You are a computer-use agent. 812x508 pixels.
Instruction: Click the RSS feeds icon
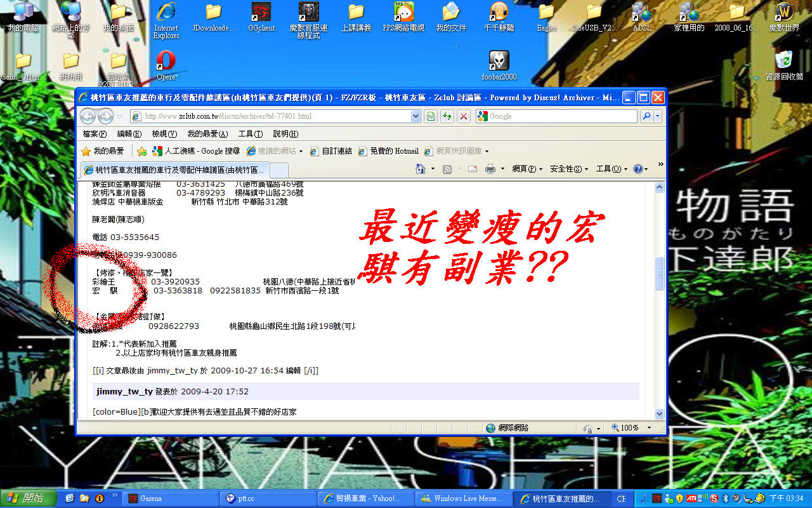point(447,169)
